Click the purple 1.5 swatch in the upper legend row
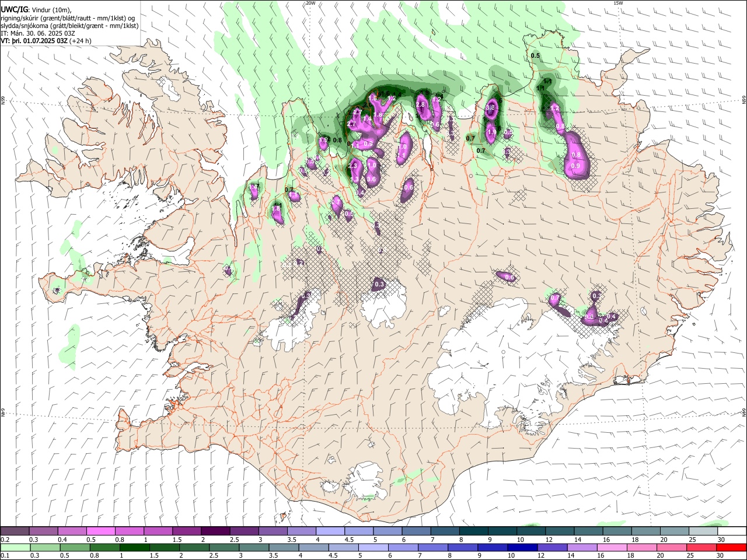The image size is (747, 560). click(x=187, y=531)
